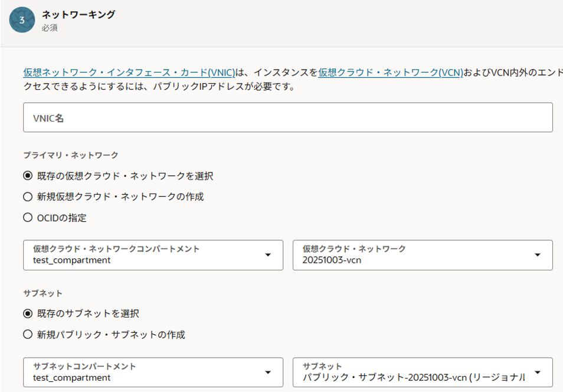Image resolution: width=563 pixels, height=392 pixels.
Task: Click the サブネット section label
Action: 42,293
